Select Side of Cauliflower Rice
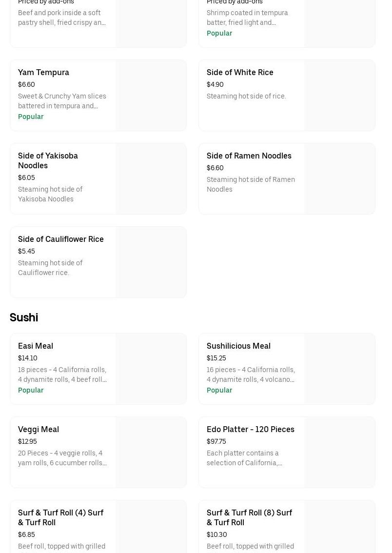This screenshot has height=553, width=392. point(60,239)
